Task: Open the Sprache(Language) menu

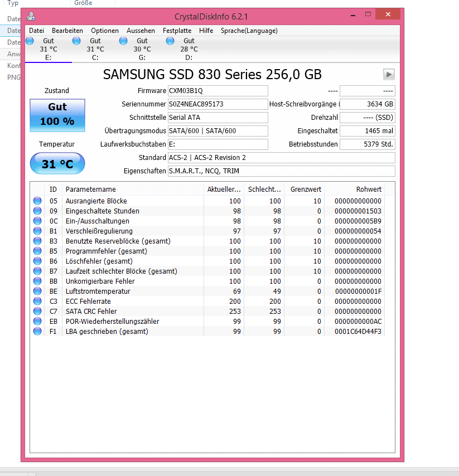Action: pos(249,31)
